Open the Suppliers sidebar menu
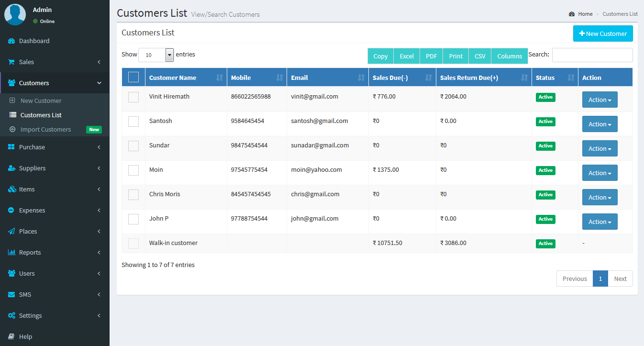The width and height of the screenshot is (644, 346). tap(55, 168)
